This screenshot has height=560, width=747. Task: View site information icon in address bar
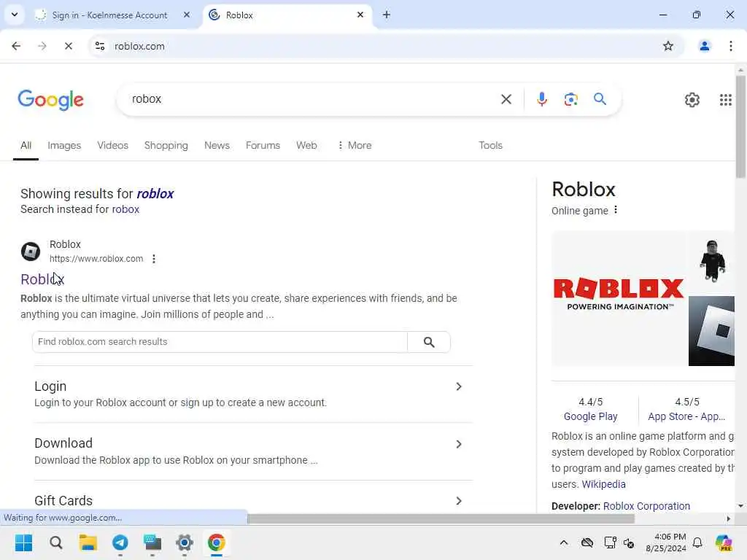point(99,46)
